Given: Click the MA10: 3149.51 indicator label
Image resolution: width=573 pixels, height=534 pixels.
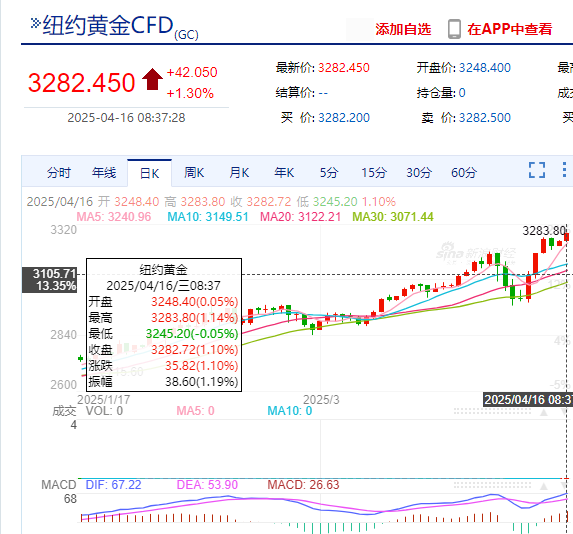Looking at the screenshot, I should (x=208, y=217).
